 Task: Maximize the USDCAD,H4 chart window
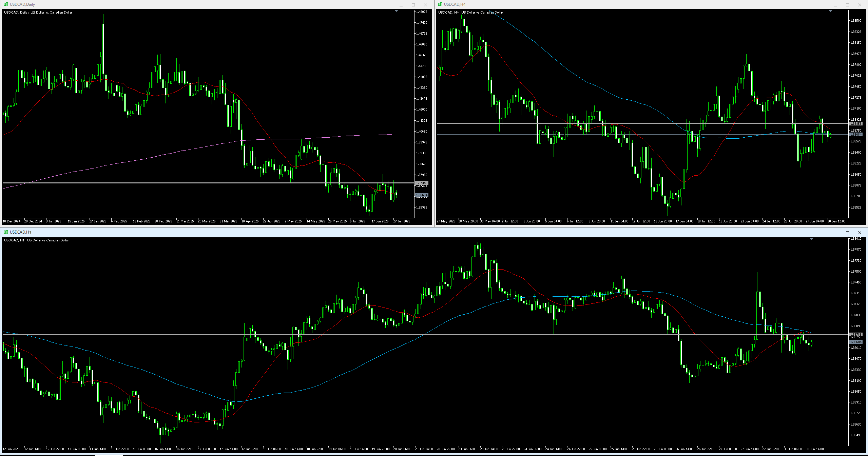(x=847, y=5)
